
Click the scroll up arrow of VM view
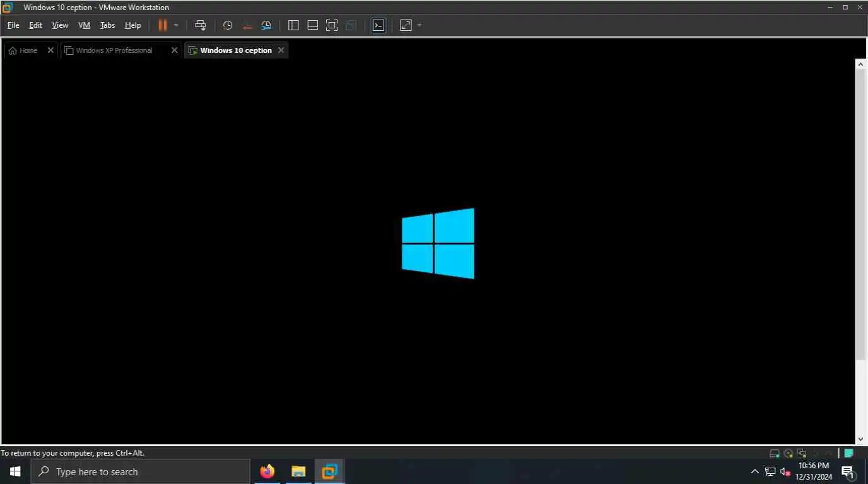pyautogui.click(x=860, y=64)
